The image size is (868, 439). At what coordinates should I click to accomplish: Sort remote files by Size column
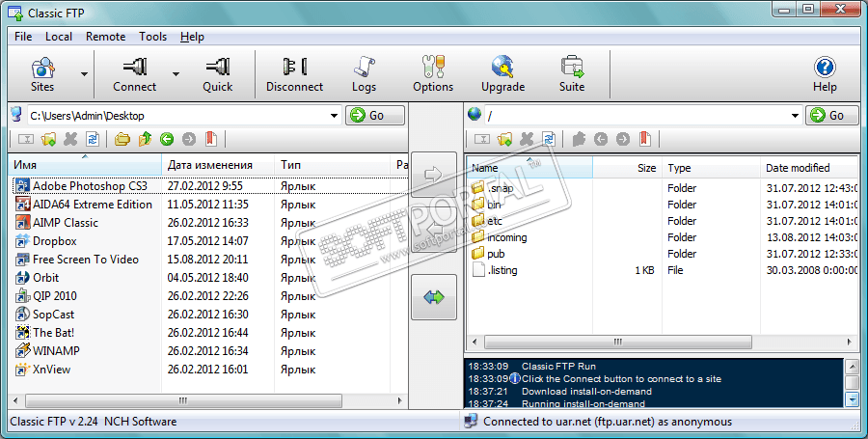(x=627, y=168)
